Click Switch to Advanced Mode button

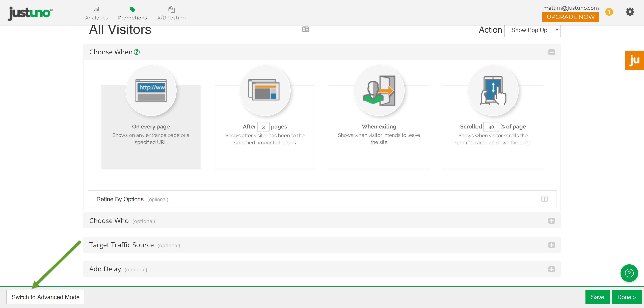tap(45, 297)
